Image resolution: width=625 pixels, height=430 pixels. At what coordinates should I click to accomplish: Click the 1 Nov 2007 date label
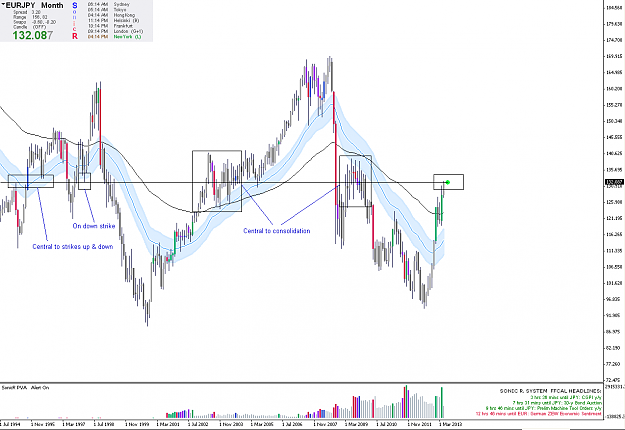tap(325, 424)
